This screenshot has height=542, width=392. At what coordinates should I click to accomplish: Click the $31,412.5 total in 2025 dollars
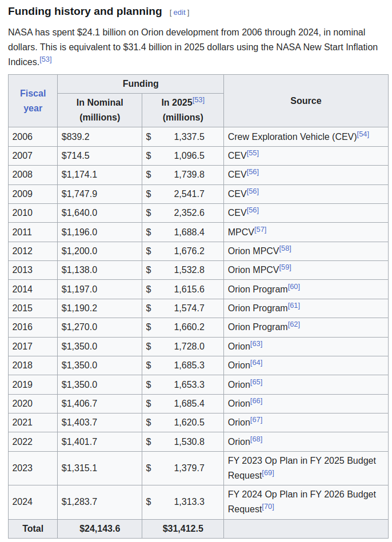click(183, 529)
